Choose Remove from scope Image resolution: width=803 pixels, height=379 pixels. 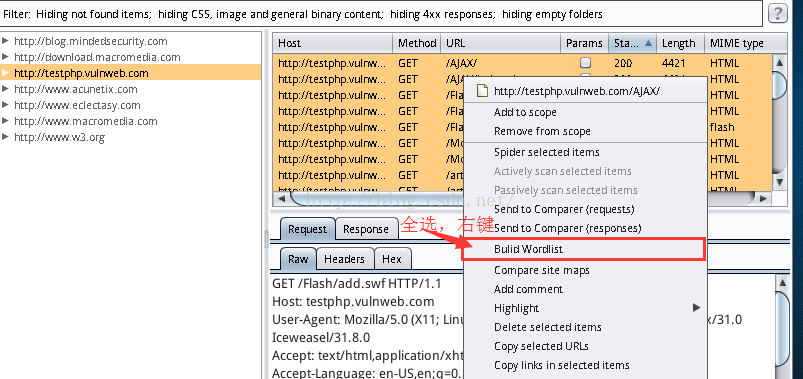coord(585,131)
